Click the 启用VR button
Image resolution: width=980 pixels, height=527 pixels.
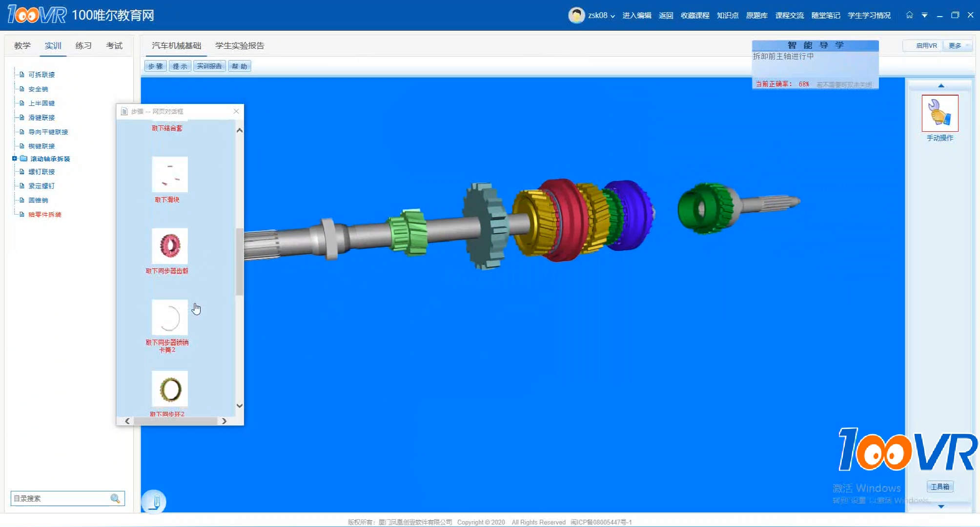coord(926,45)
